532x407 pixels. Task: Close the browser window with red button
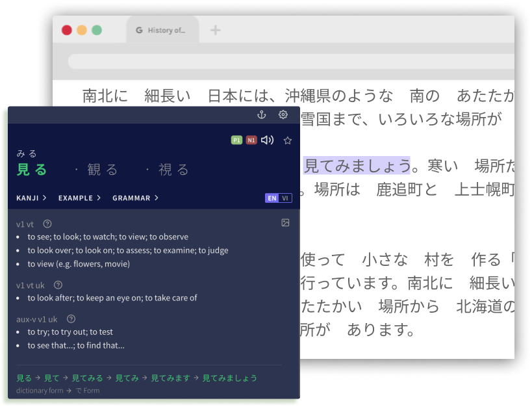pos(67,31)
